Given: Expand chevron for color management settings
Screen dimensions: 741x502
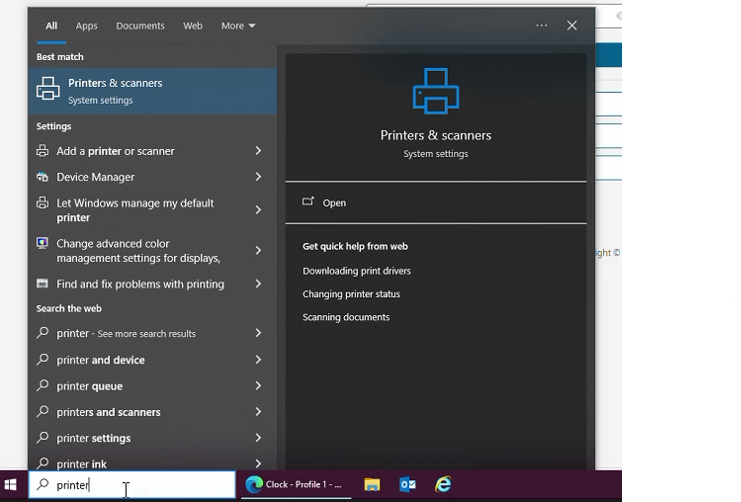Looking at the screenshot, I should coord(258,251).
